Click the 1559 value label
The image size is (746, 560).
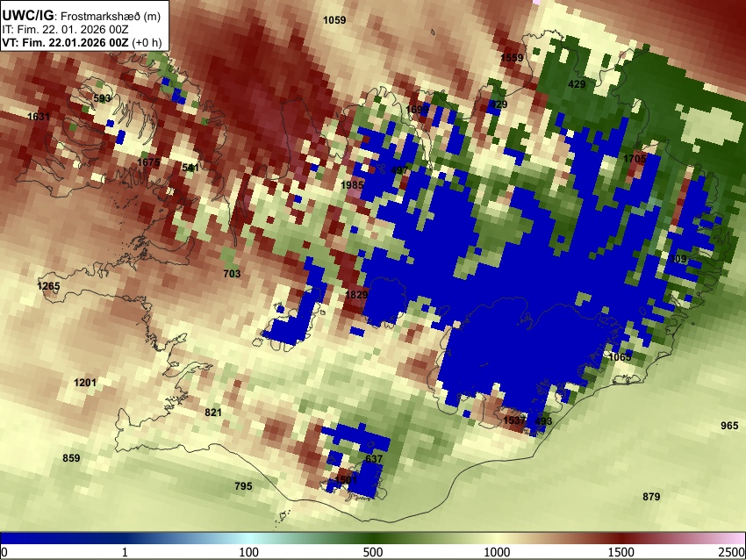click(512, 58)
